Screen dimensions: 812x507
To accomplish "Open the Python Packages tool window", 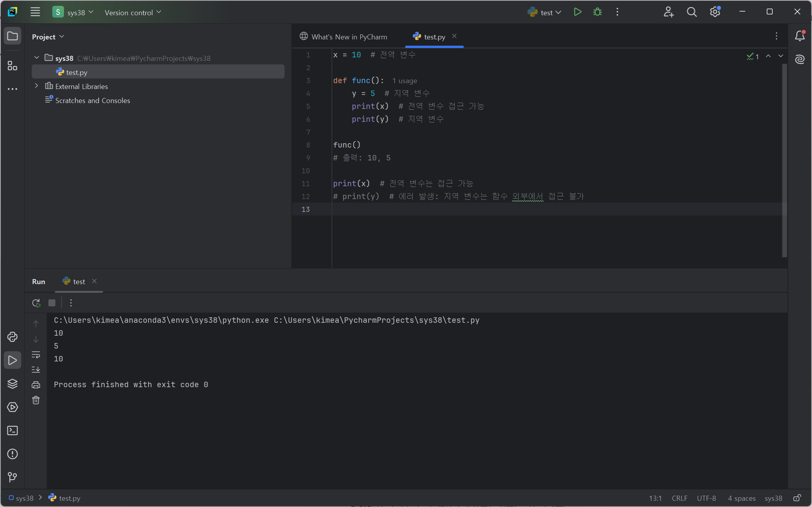I will pos(12,384).
